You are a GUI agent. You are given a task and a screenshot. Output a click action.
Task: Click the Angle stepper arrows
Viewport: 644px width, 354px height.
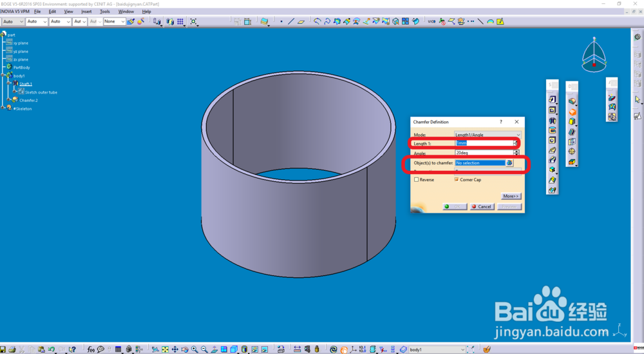[x=516, y=153]
